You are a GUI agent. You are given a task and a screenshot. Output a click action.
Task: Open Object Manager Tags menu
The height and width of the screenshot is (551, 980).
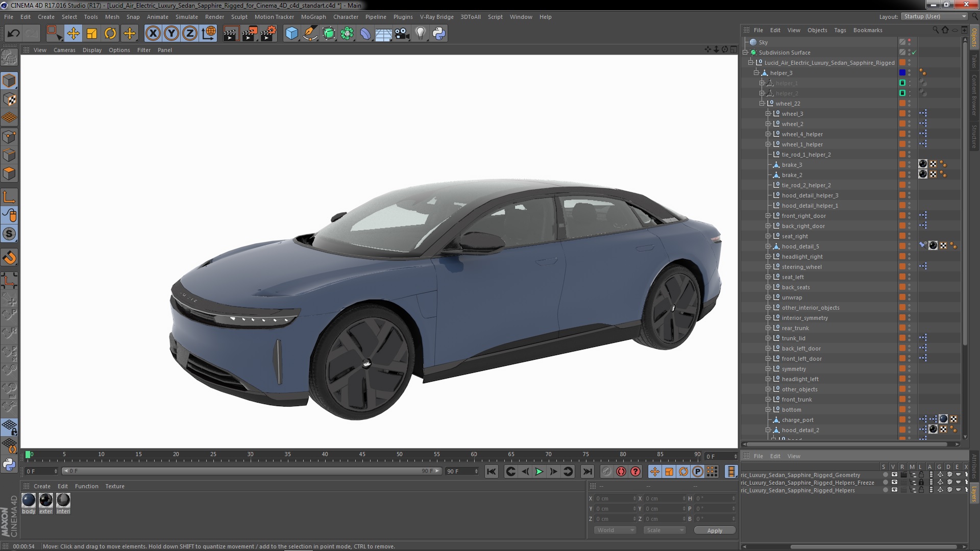coord(840,30)
